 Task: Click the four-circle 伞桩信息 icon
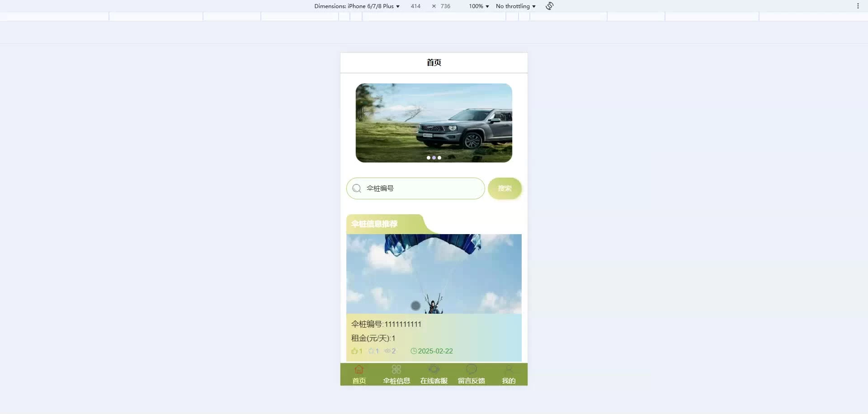396,369
